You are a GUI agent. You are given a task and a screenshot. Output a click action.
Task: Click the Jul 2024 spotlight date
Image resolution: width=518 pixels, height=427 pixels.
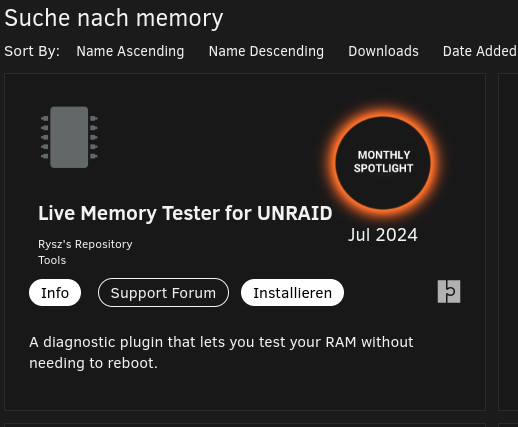pyautogui.click(x=383, y=235)
